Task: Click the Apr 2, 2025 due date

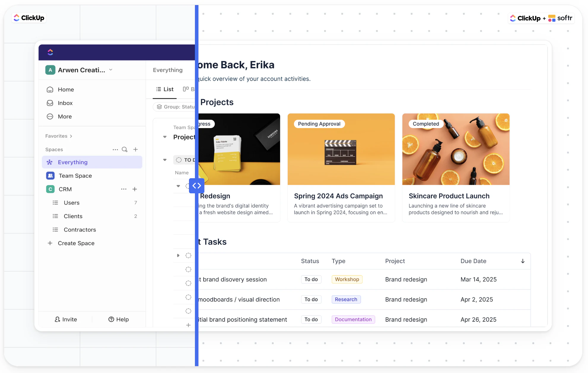Action: coord(476,299)
